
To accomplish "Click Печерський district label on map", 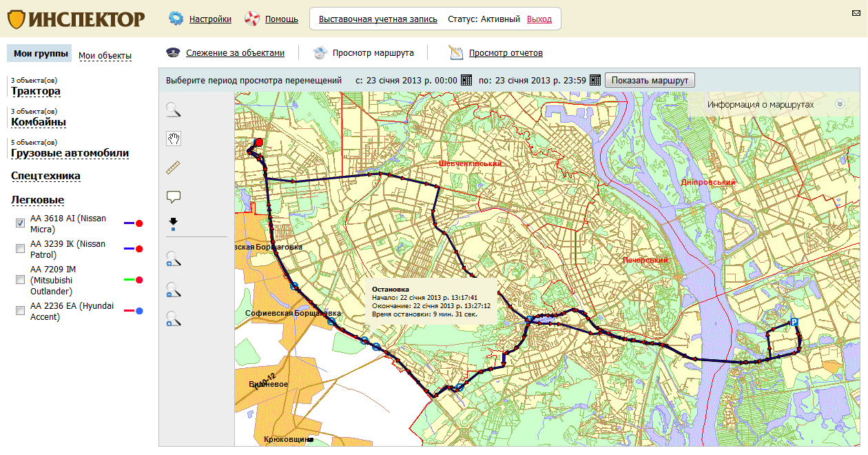I will (645, 260).
